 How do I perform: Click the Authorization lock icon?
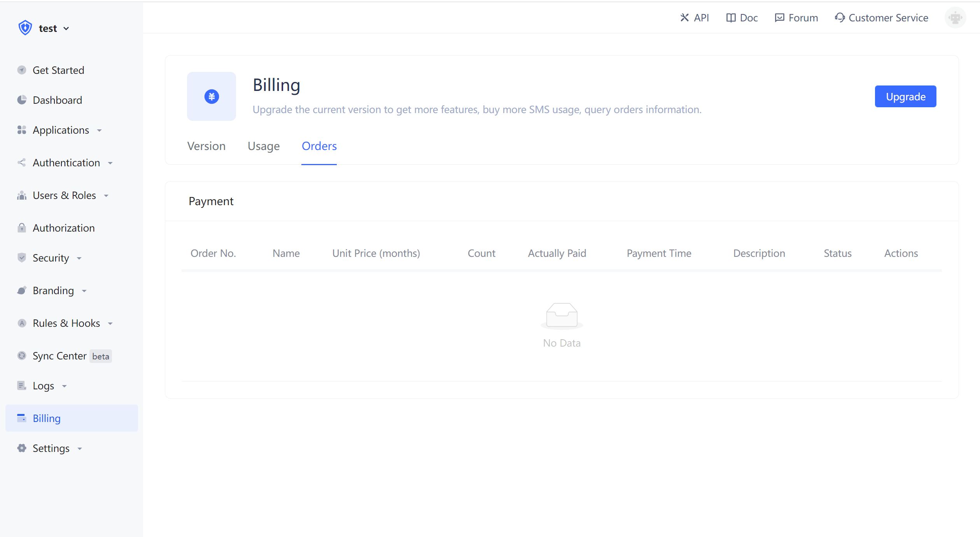pos(22,228)
